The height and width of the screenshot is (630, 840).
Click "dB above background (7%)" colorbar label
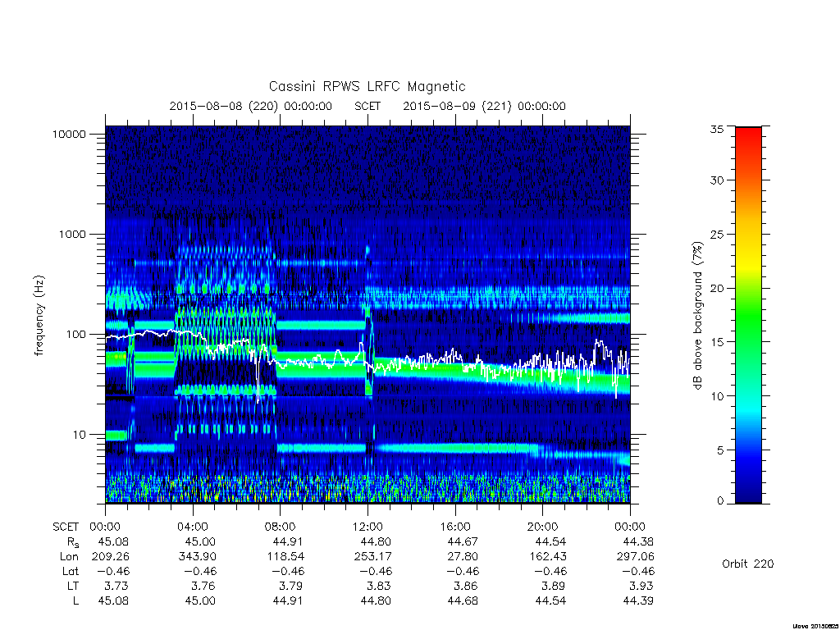click(697, 315)
